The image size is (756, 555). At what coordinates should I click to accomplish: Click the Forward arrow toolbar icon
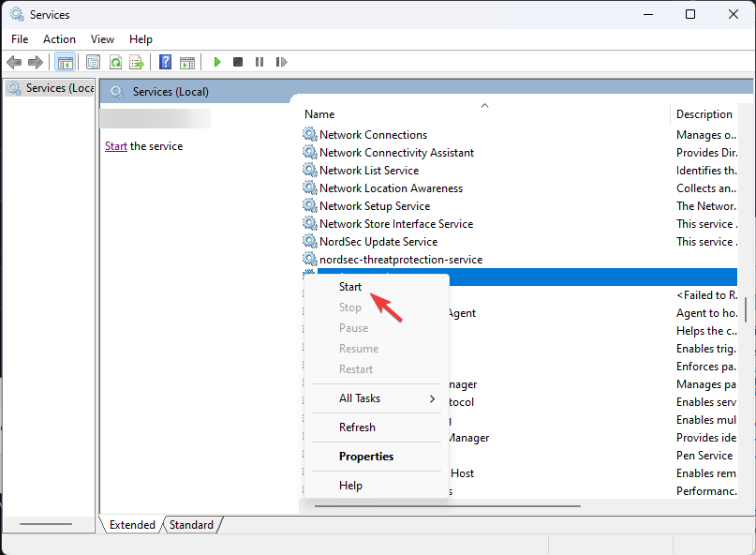coord(36,62)
